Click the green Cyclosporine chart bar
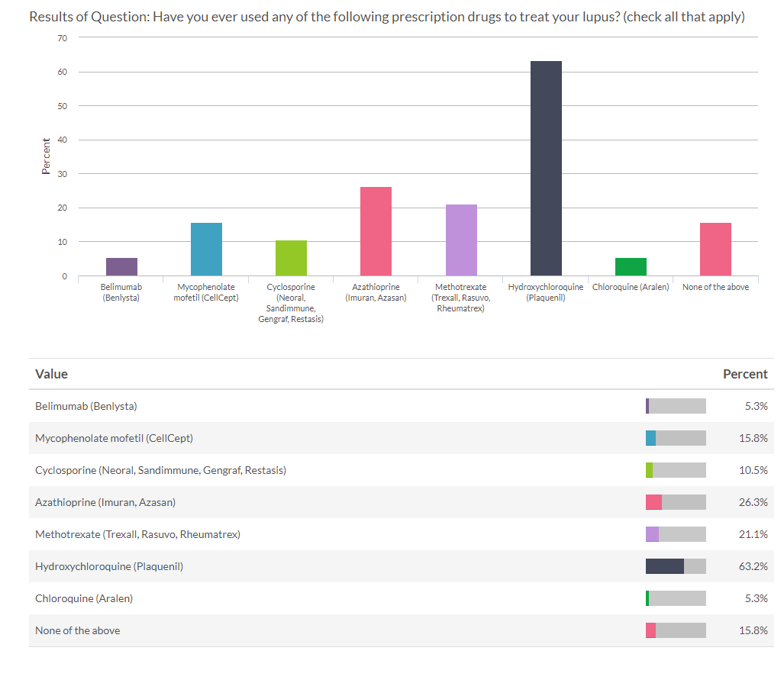The height and width of the screenshot is (683, 784). pos(291,258)
